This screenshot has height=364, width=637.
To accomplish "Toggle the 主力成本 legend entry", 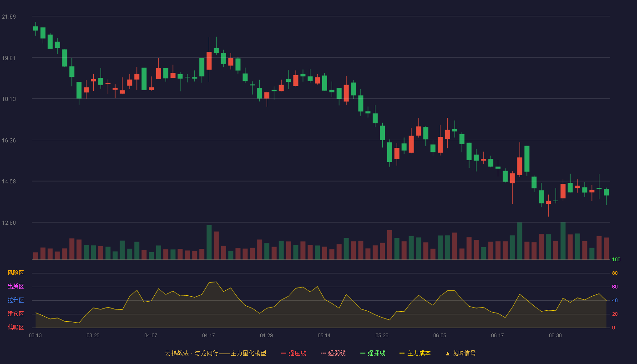I will click(x=415, y=353).
